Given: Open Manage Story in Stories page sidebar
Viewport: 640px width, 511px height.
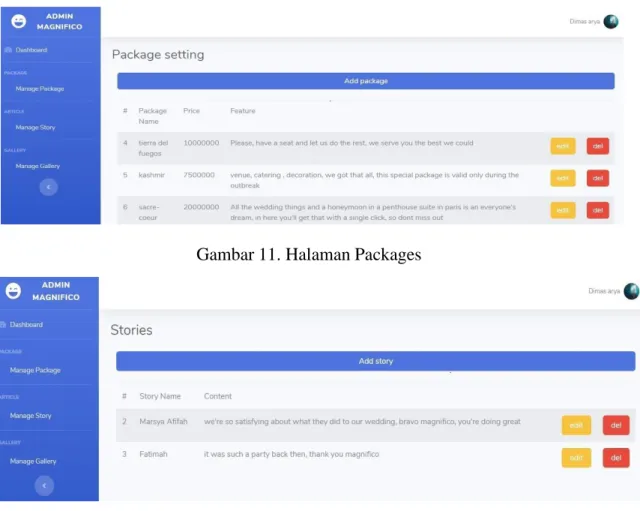Looking at the screenshot, I should pyautogui.click(x=31, y=415).
